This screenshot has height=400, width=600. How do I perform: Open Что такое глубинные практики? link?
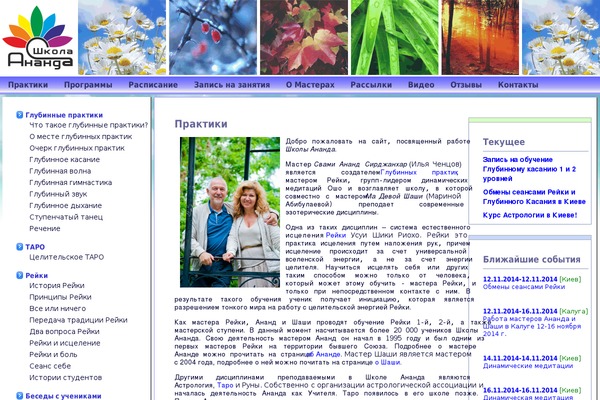(88, 125)
